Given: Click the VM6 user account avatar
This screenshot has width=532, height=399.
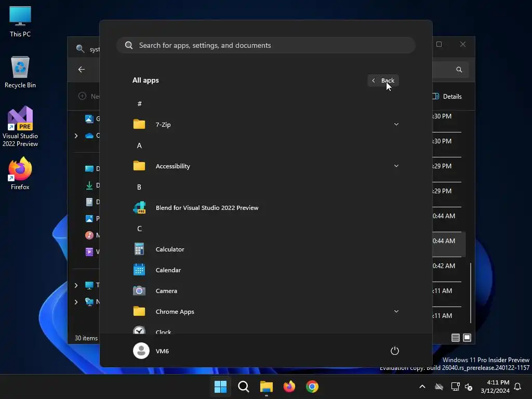Looking at the screenshot, I should (x=141, y=351).
